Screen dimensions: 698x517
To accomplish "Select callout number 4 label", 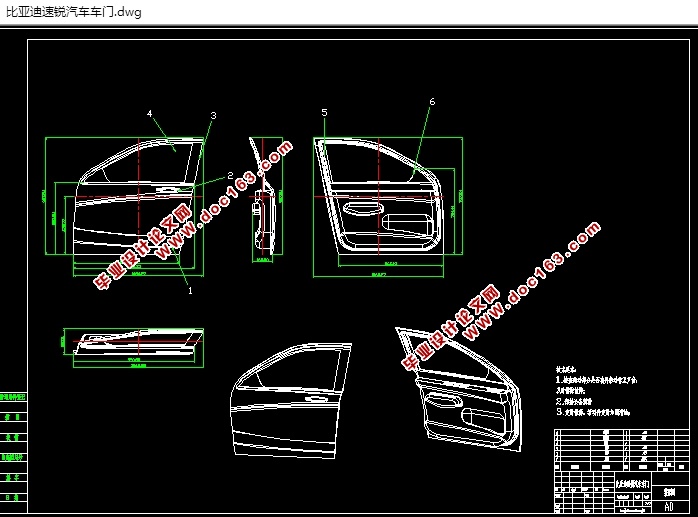I will tap(150, 114).
